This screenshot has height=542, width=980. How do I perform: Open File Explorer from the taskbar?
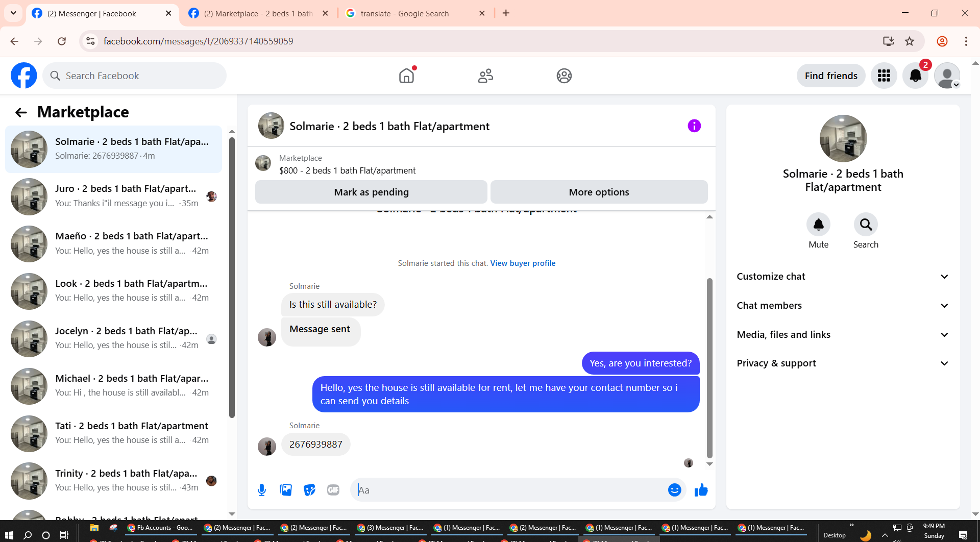(x=94, y=528)
